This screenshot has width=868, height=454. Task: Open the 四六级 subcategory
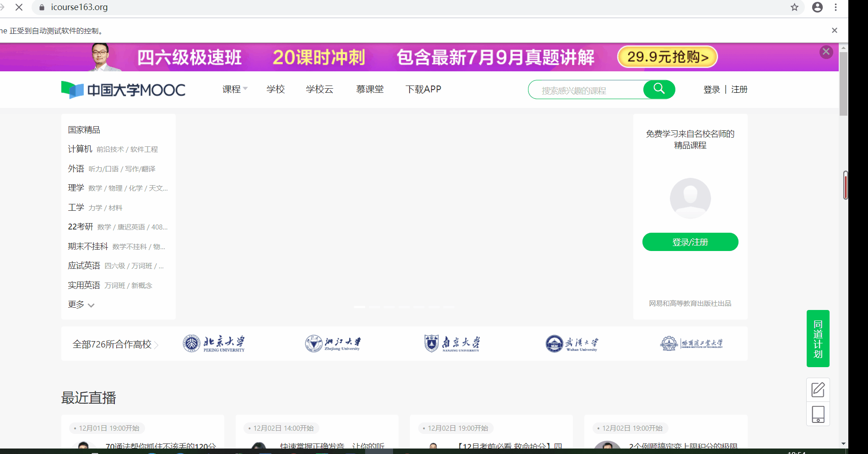pos(115,266)
